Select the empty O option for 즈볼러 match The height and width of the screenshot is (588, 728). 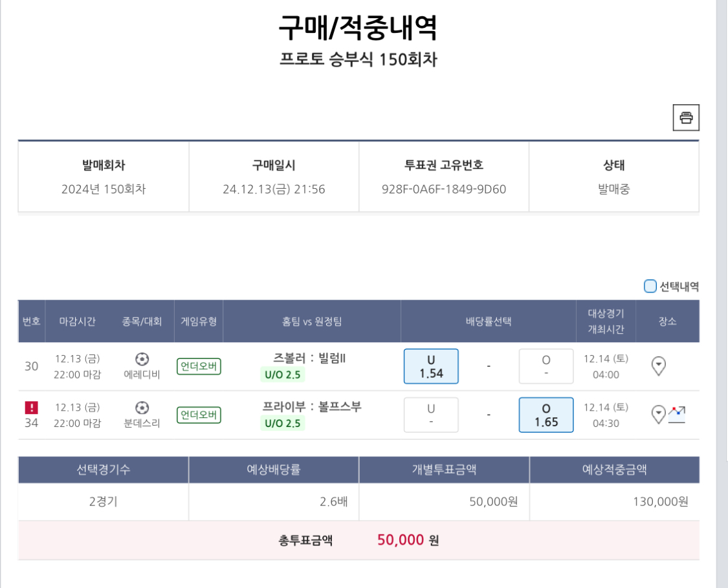pos(546,366)
